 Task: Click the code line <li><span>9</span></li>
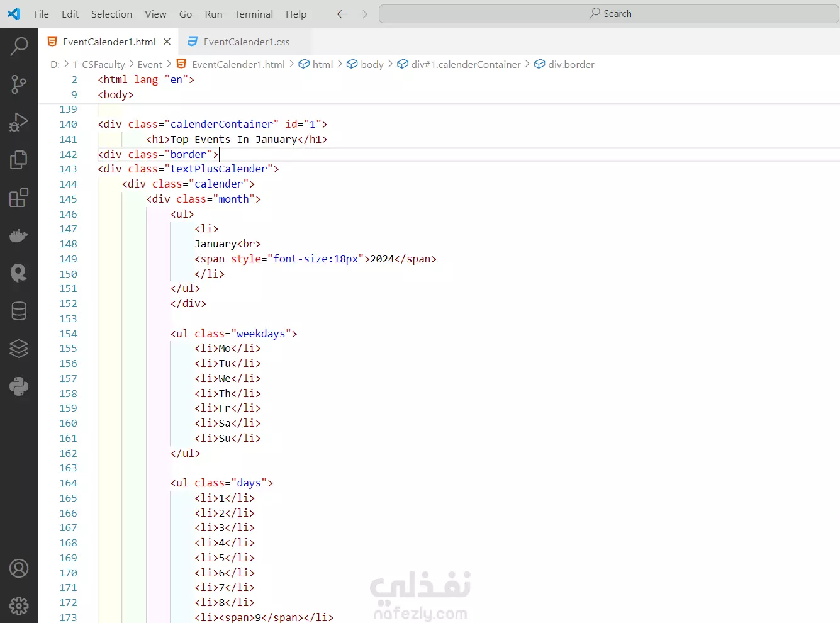click(x=264, y=617)
